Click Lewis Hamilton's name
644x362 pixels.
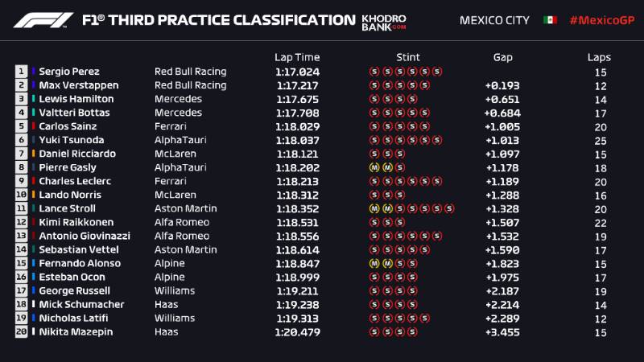tap(76, 99)
